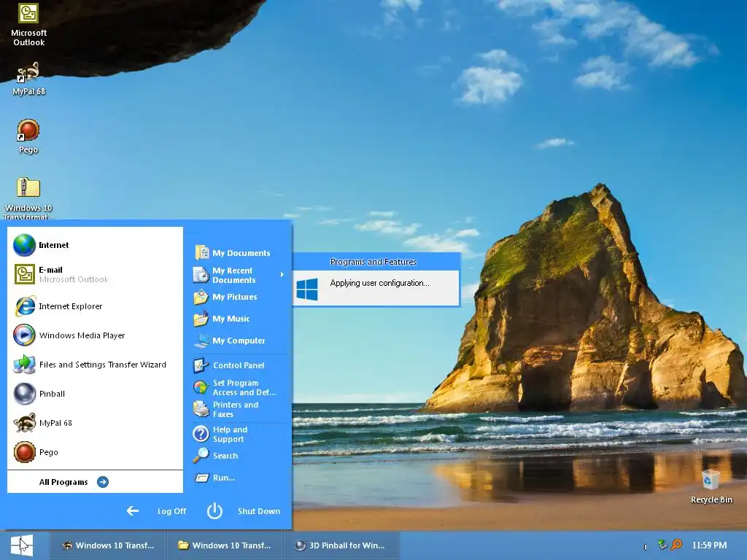Launch Internet from Start menu

click(x=96, y=245)
